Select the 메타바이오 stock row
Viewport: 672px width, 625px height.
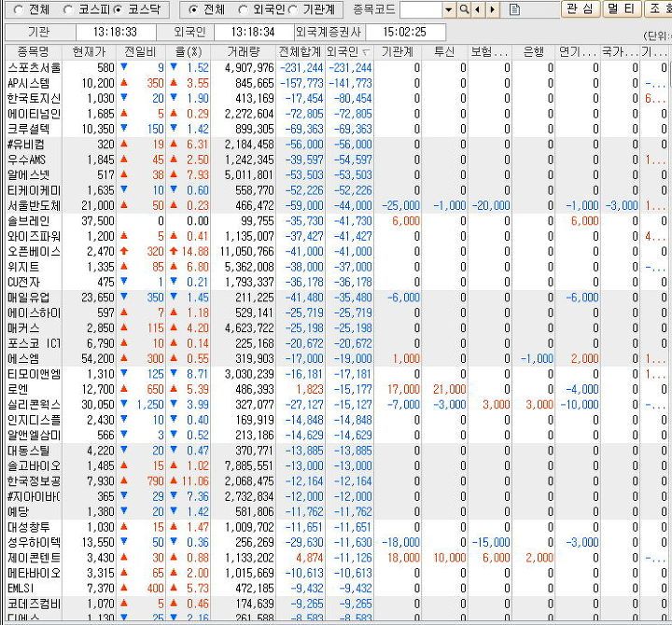pos(336,573)
